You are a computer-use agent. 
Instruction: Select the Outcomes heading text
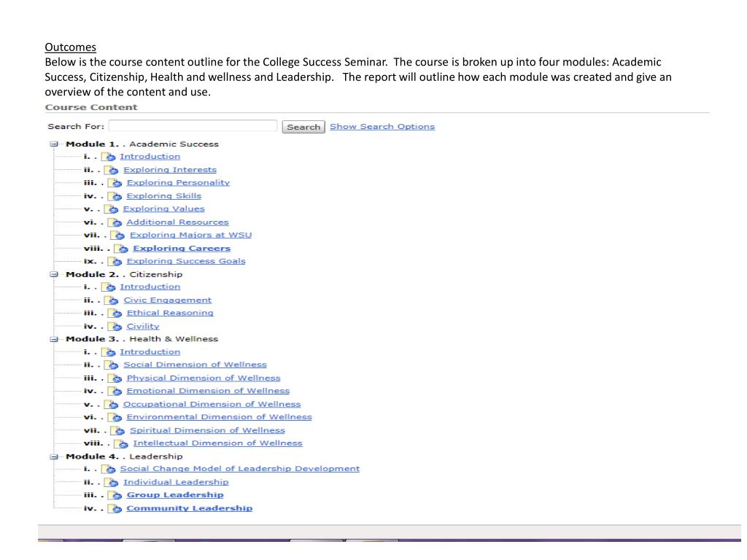pos(71,47)
